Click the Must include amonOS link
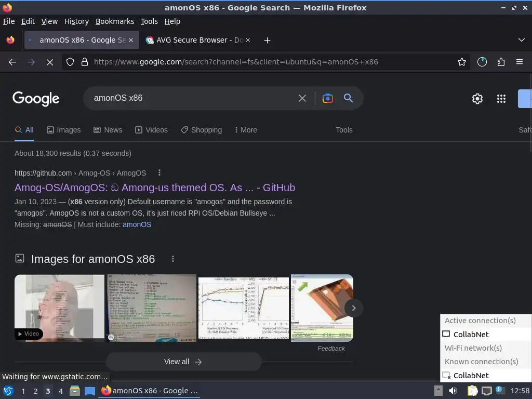 click(137, 224)
